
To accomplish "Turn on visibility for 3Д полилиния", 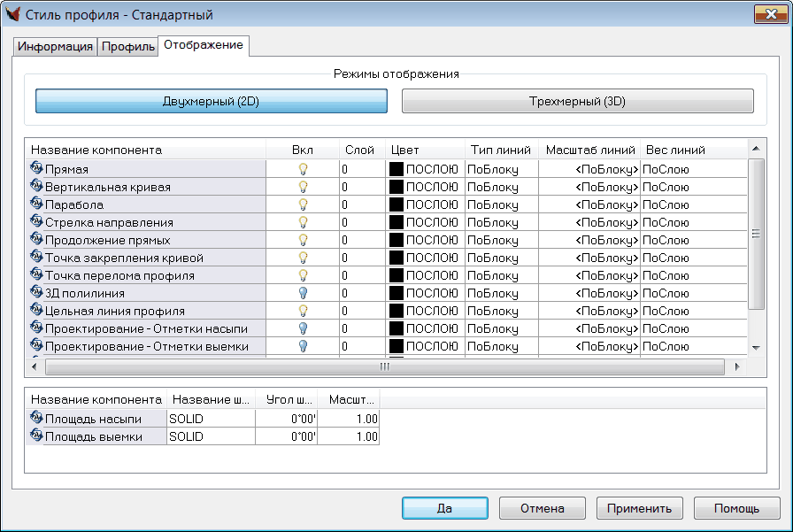I will (x=303, y=293).
